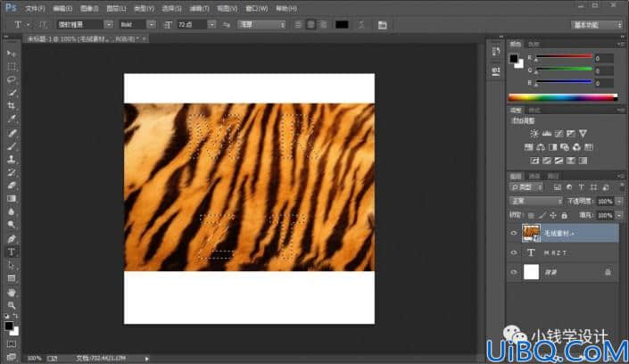Select the Move tool
Screen dimensions: 629x364
[x=12, y=54]
